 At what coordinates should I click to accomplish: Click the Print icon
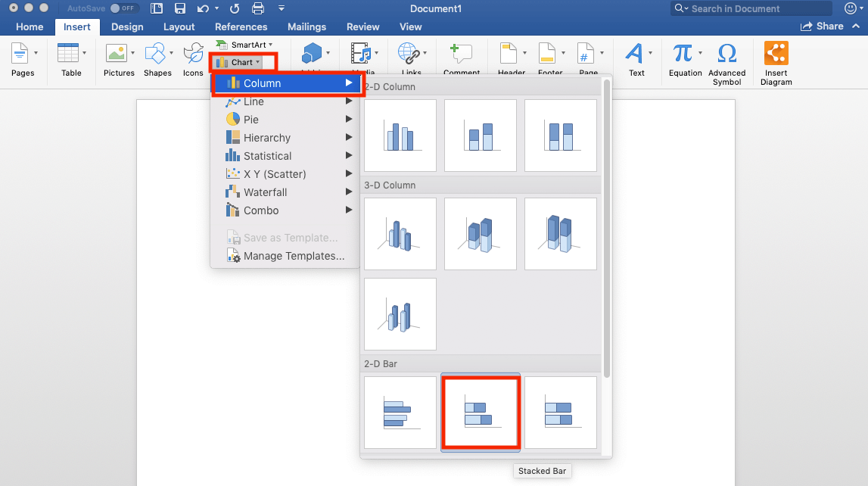click(258, 8)
